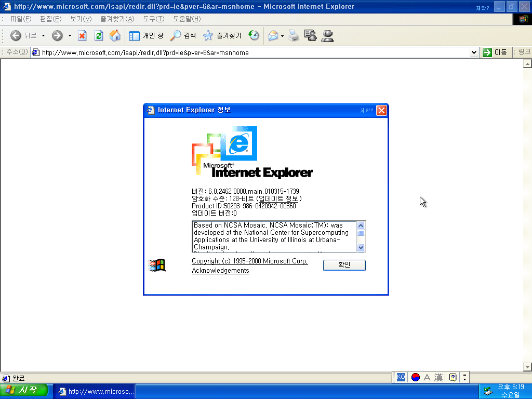532x399 pixels.
Task: Click the History clock icon
Action: click(254, 35)
